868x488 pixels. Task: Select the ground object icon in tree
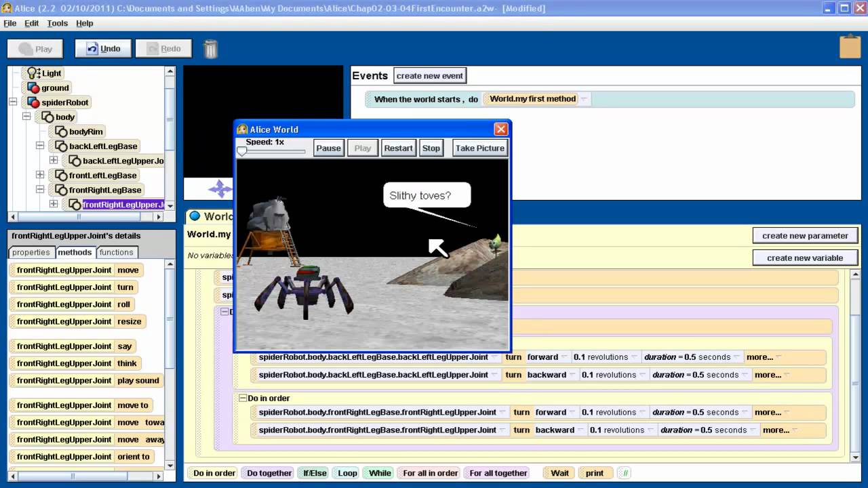point(33,87)
